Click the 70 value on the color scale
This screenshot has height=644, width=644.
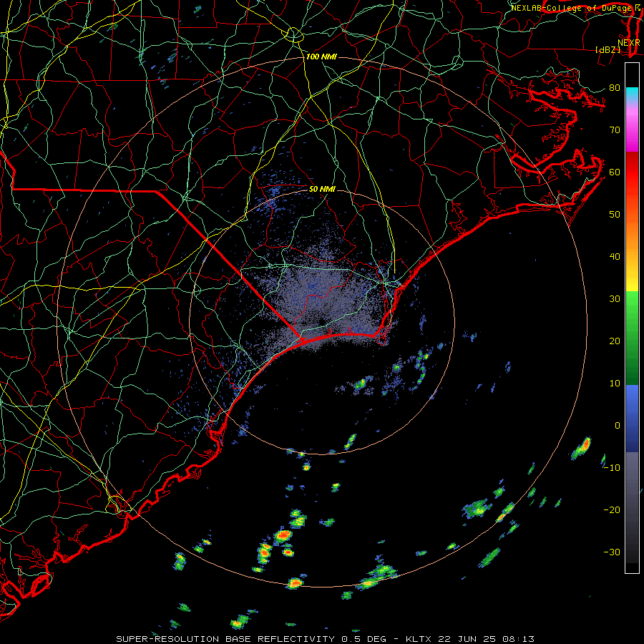(615, 130)
